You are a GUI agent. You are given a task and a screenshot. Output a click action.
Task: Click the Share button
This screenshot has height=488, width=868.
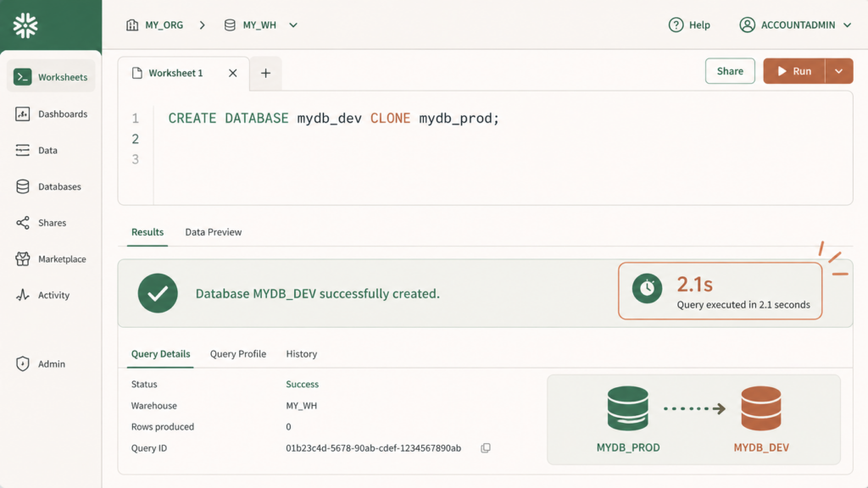click(730, 71)
